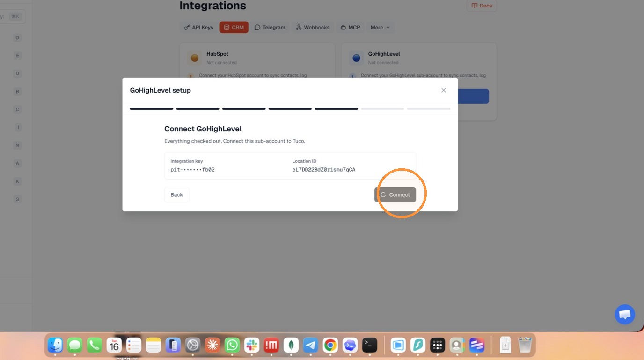
Task: Open the chat support bubble
Action: click(625, 315)
